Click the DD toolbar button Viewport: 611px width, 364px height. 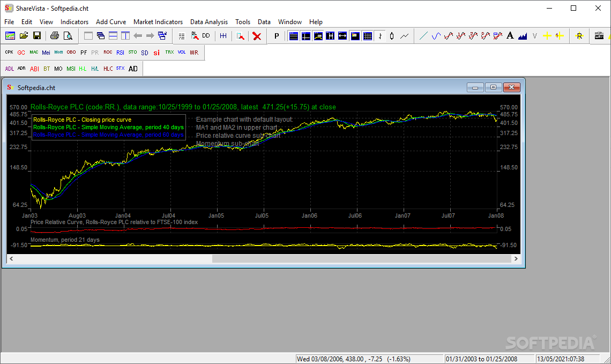pyautogui.click(x=206, y=36)
